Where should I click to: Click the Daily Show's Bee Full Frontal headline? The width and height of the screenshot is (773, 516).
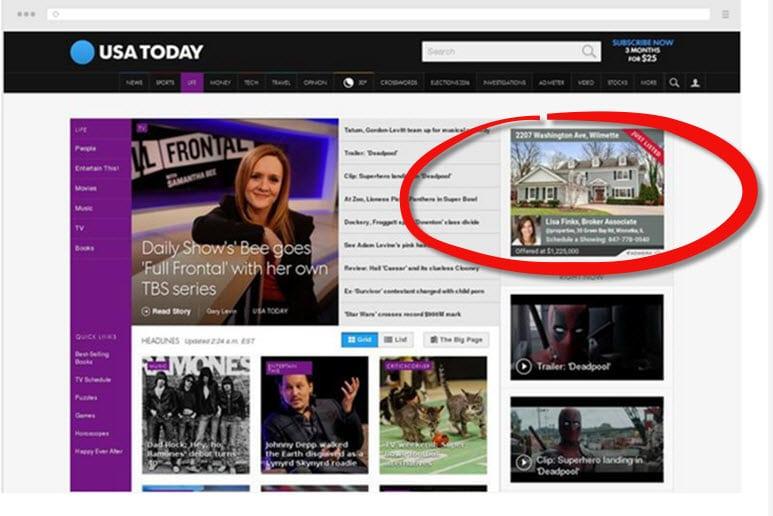pos(235,269)
